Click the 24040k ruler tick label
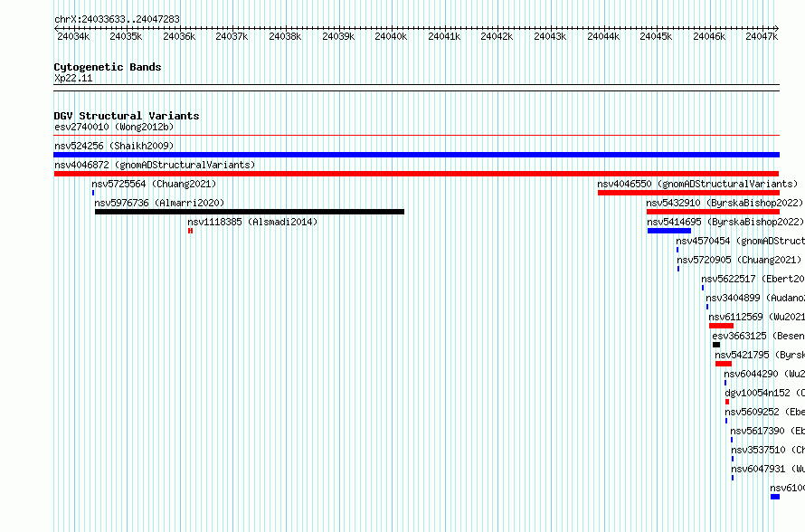The height and width of the screenshot is (532, 805). tap(391, 36)
